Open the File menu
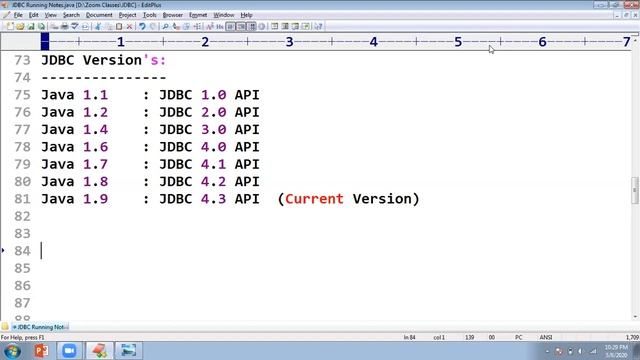Viewport: 640px width, 360px height. (18, 15)
